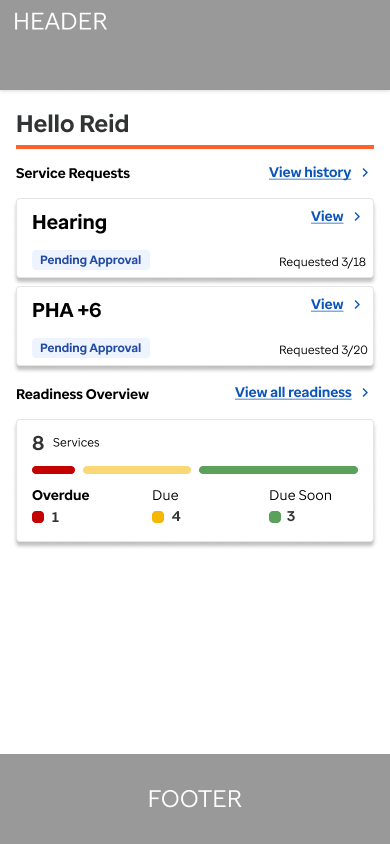Click the PHA +6 Pending Approval badge
The height and width of the screenshot is (844, 390).
point(91,348)
